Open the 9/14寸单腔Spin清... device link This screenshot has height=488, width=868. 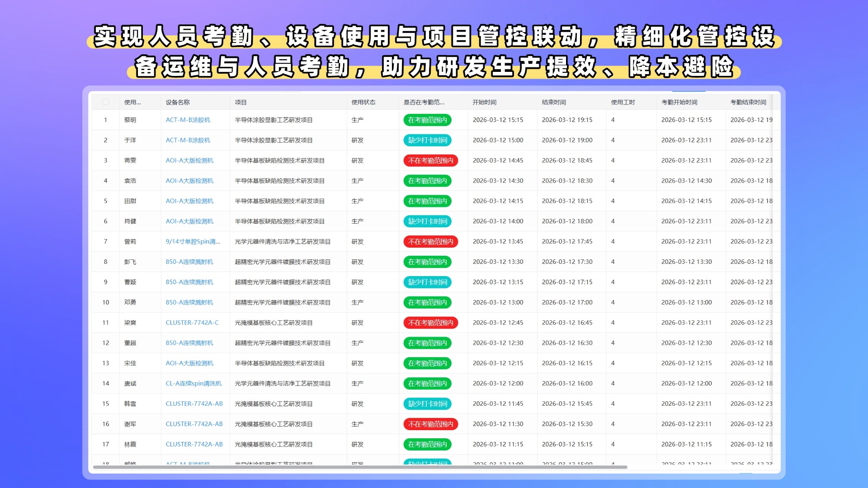(x=193, y=242)
